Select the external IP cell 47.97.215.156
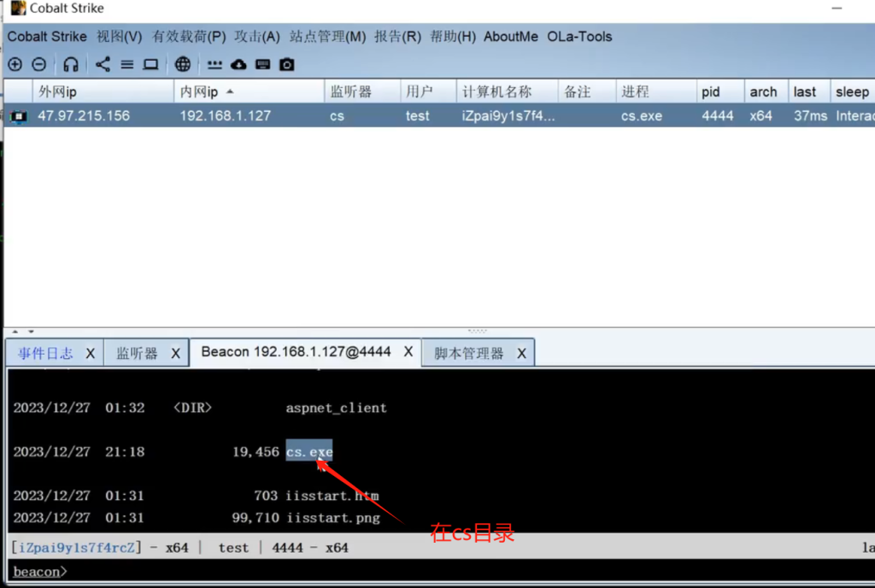 point(84,116)
